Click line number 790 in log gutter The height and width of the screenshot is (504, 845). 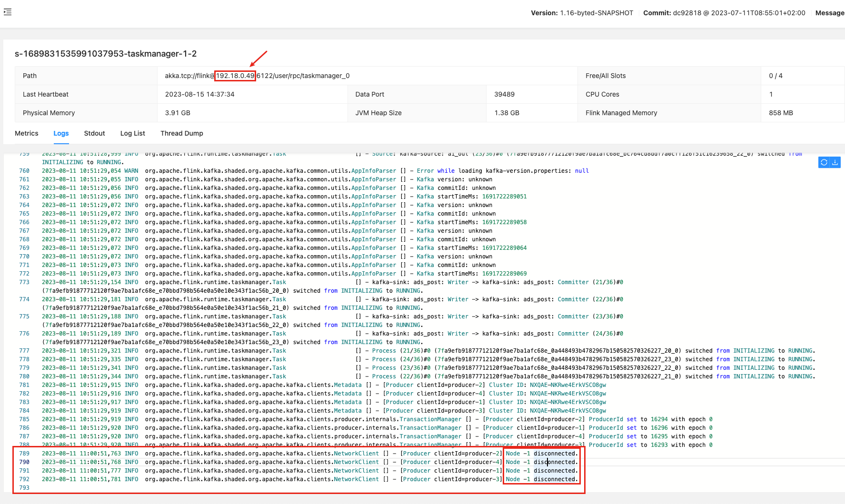24,462
